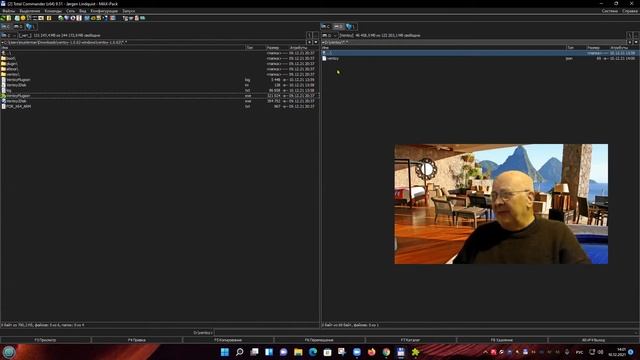The height and width of the screenshot is (360, 640).
Task: Select parent directory row in left panel
Action: click(x=160, y=53)
